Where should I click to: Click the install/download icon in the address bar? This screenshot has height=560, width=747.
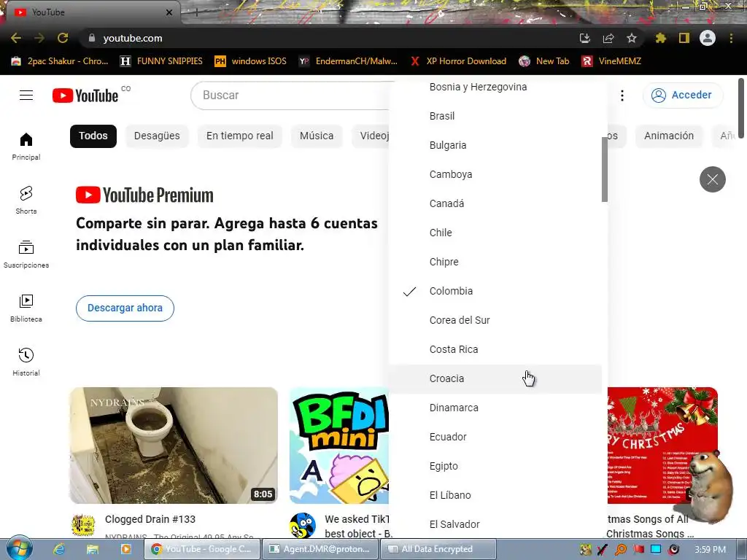(584, 38)
